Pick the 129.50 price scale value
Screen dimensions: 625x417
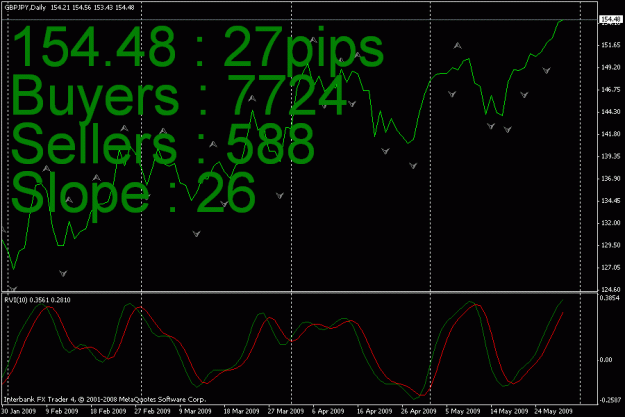tap(611, 245)
